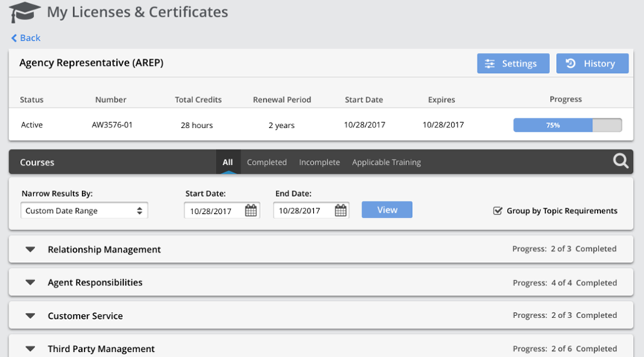The height and width of the screenshot is (357, 644).
Task: Click the Back chevron arrow icon
Action: coord(14,38)
